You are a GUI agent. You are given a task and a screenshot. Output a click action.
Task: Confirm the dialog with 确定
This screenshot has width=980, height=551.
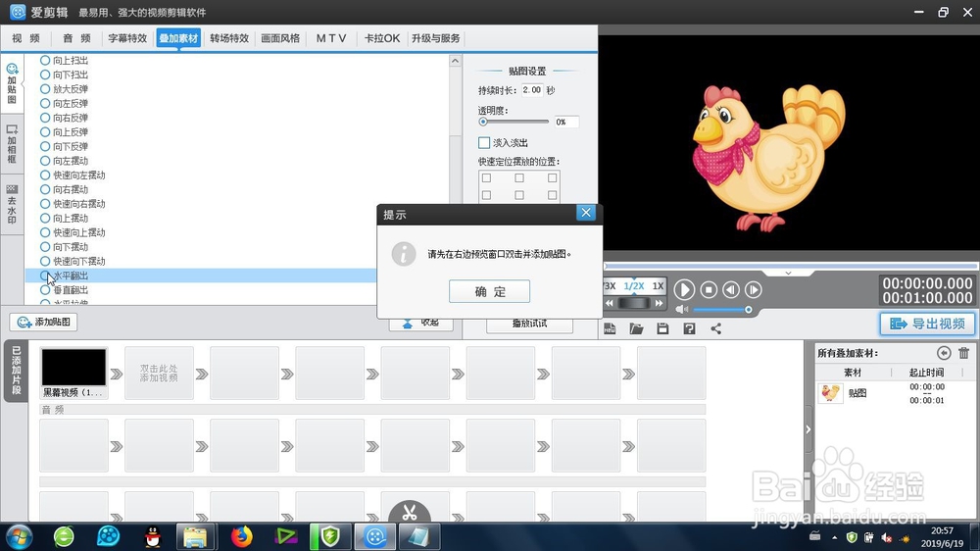489,291
